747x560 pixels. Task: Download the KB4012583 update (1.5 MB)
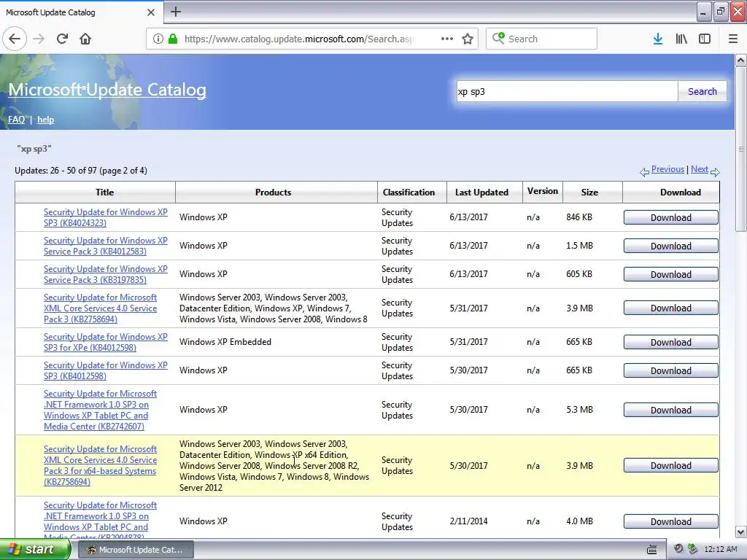(671, 246)
